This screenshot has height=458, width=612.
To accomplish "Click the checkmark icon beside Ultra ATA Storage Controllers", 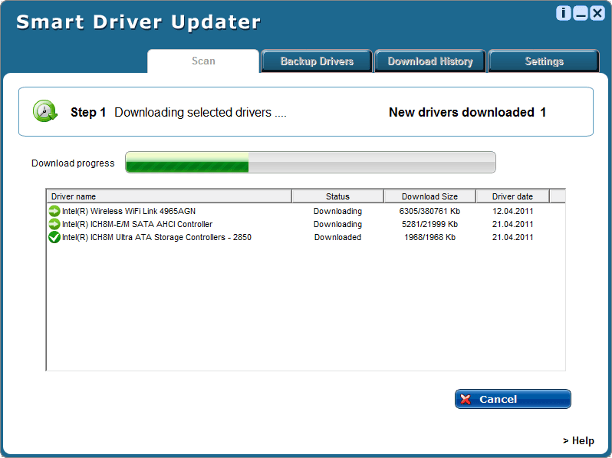I will tap(54, 237).
